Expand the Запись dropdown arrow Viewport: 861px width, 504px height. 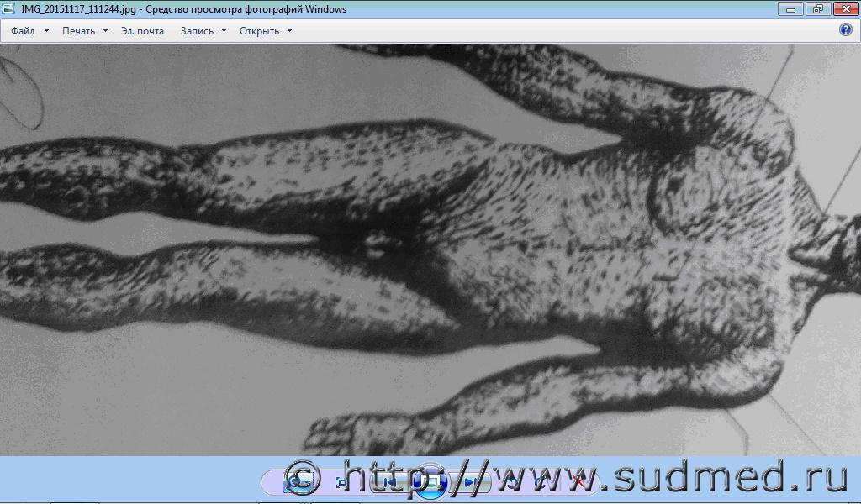click(224, 31)
